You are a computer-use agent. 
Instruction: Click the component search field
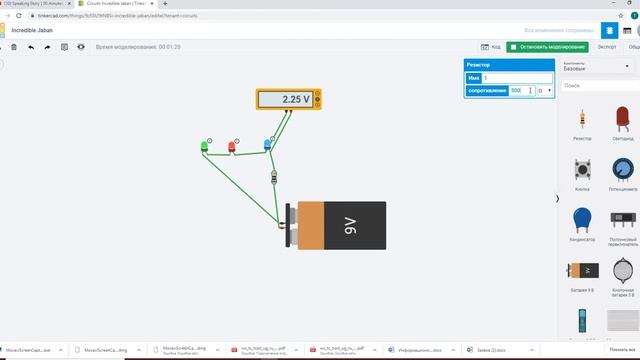pyautogui.click(x=600, y=86)
